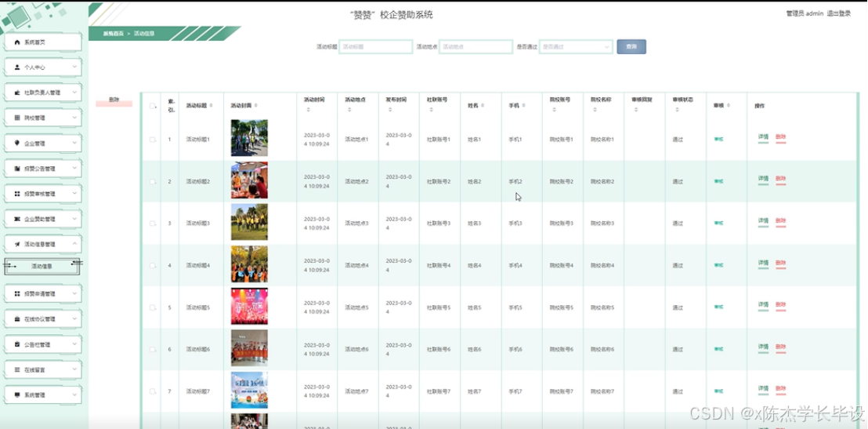This screenshot has height=429, width=868.
Task: Click the sort arrows under 发布时间 header
Action: [389, 110]
